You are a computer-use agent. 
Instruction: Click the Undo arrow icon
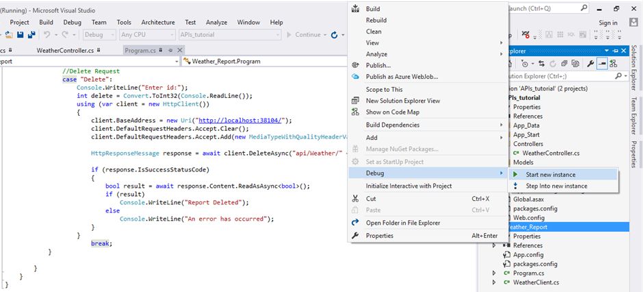[47, 35]
